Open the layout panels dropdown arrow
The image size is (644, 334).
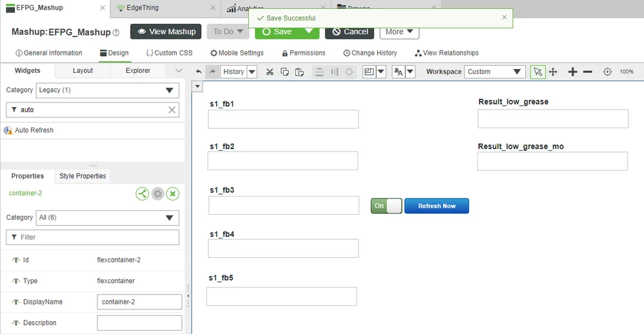click(x=381, y=72)
